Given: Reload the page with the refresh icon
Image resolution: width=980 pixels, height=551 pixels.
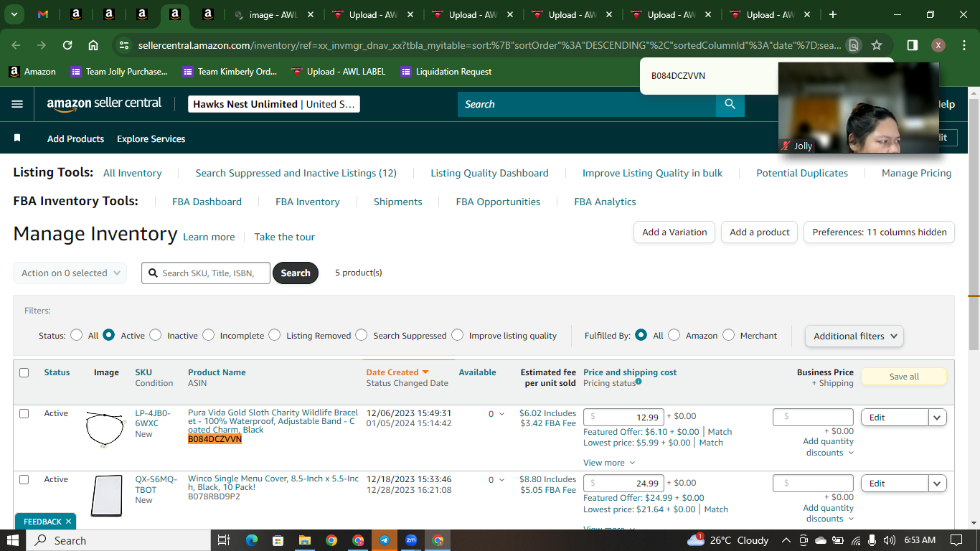Looking at the screenshot, I should tap(67, 45).
